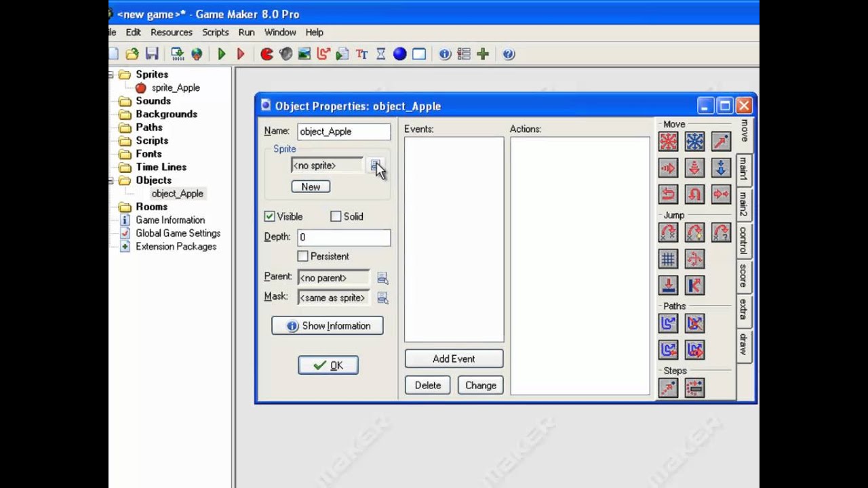This screenshot has height=488, width=868.
Task: Create a font with the TT icon
Action: coord(361,54)
